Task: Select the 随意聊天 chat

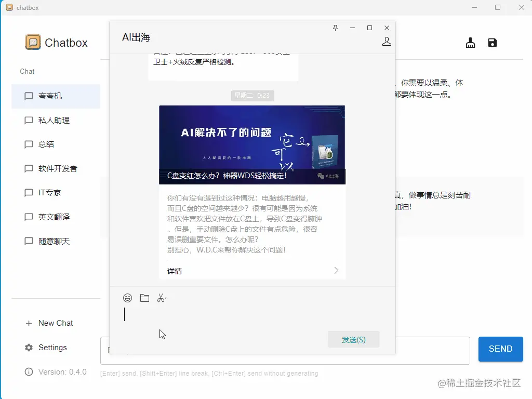Action: [56, 241]
